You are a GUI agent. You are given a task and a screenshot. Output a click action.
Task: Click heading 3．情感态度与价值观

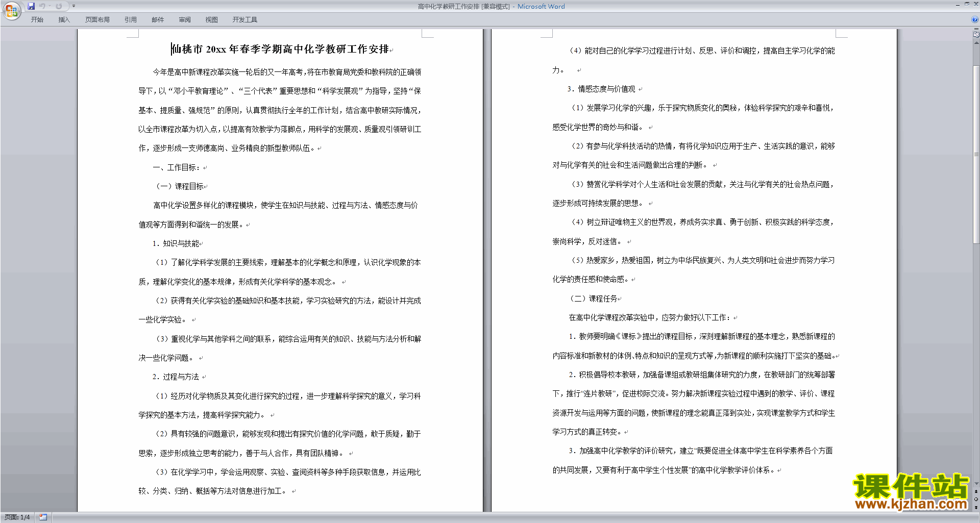(601, 89)
